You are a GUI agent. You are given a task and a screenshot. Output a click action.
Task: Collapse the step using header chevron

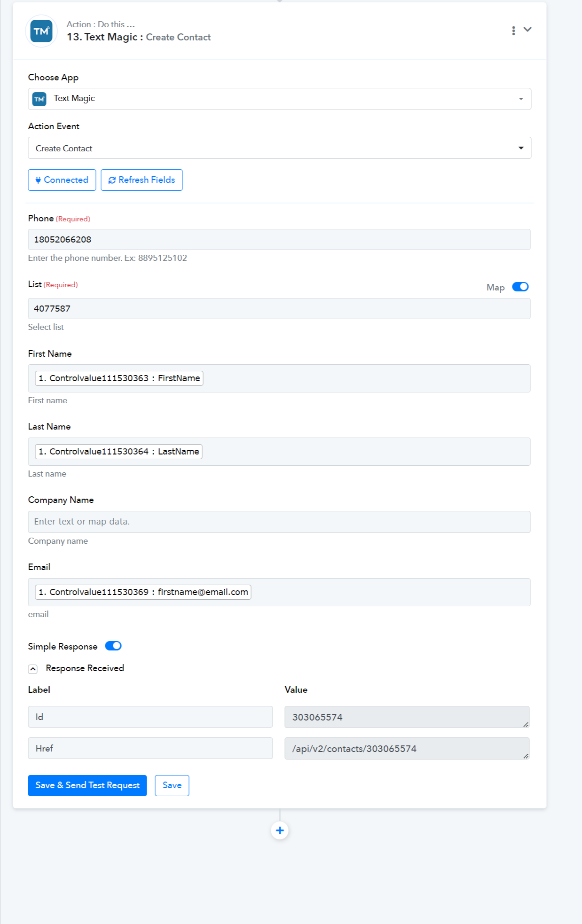(527, 30)
